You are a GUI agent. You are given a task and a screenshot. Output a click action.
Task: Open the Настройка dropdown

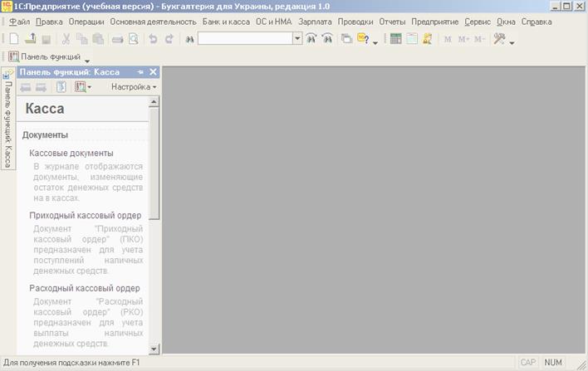pos(134,87)
